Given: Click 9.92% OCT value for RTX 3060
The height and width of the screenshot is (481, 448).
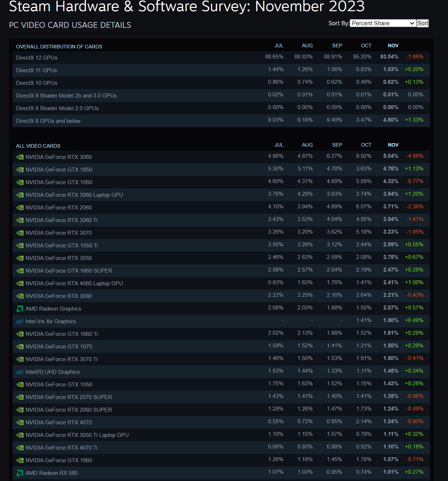Looking at the screenshot, I should 364,156.
